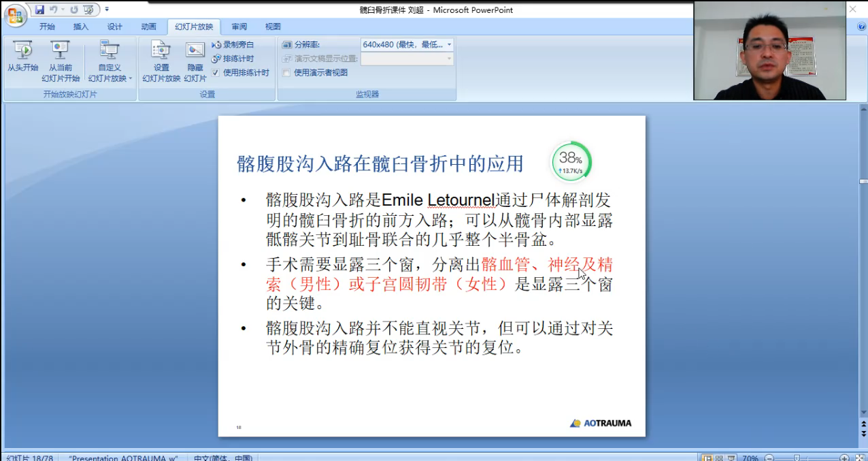Open Customize Quick Access Toolbar arrow
Screen dimensions: 868x461
point(107,10)
